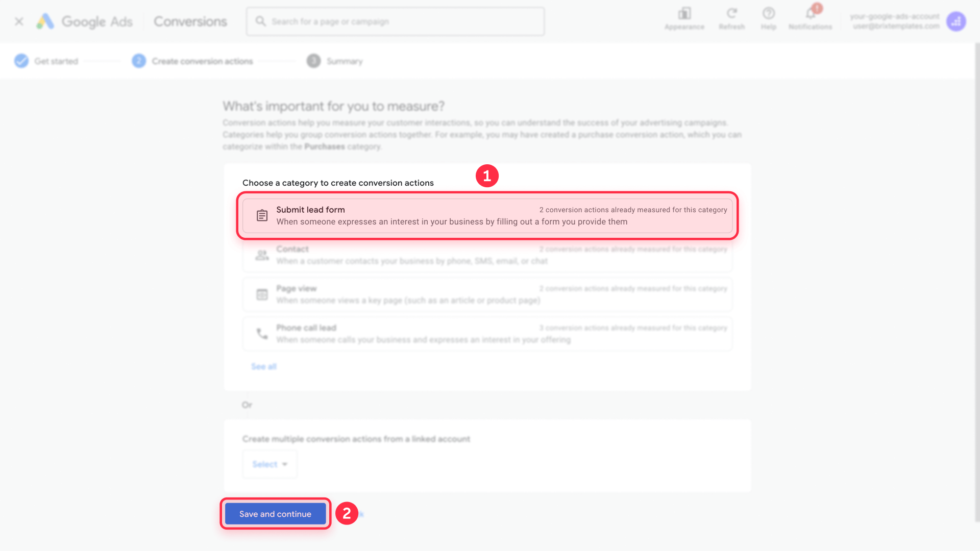The height and width of the screenshot is (551, 980).
Task: Click the Submit lead form clipboard icon
Action: click(x=262, y=215)
